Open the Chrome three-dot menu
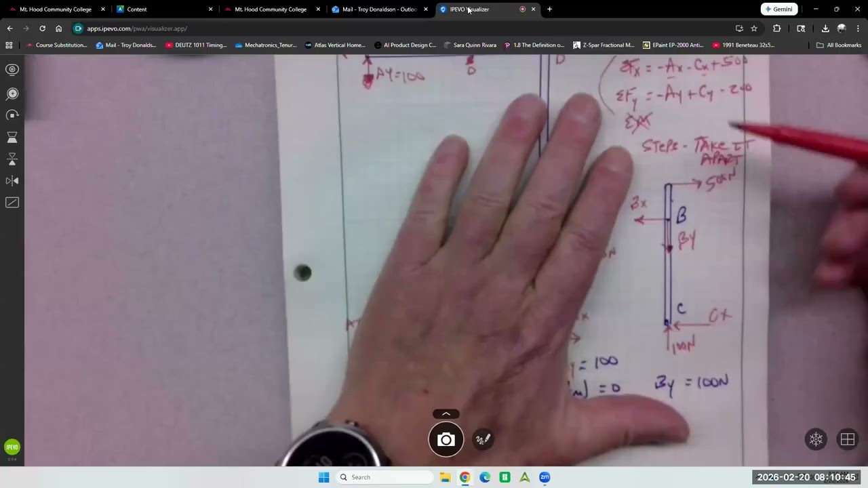This screenshot has height=488, width=868. click(858, 28)
